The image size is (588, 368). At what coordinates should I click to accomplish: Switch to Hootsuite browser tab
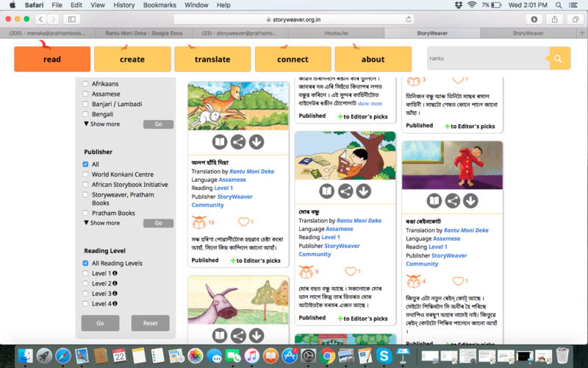coord(336,33)
